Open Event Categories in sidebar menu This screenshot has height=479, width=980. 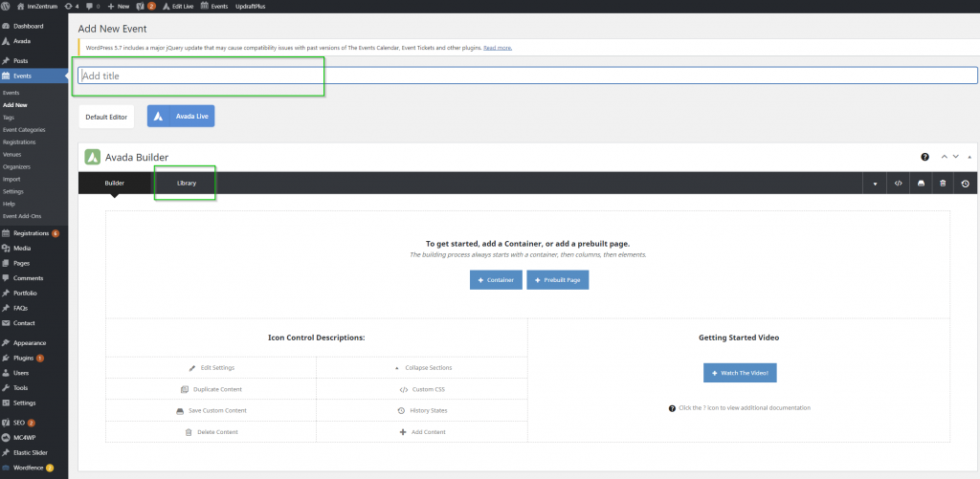[24, 129]
